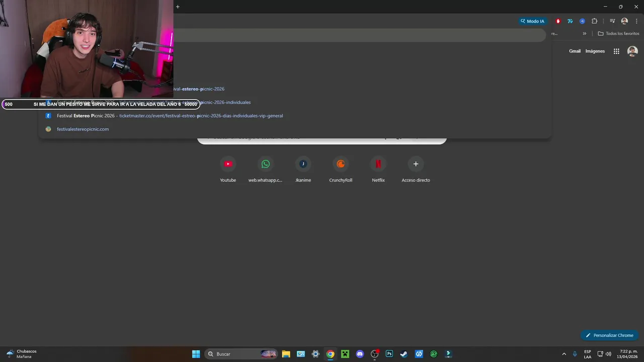The width and height of the screenshot is (644, 362).
Task: Open the Youtube shortcut tile
Action: (228, 169)
